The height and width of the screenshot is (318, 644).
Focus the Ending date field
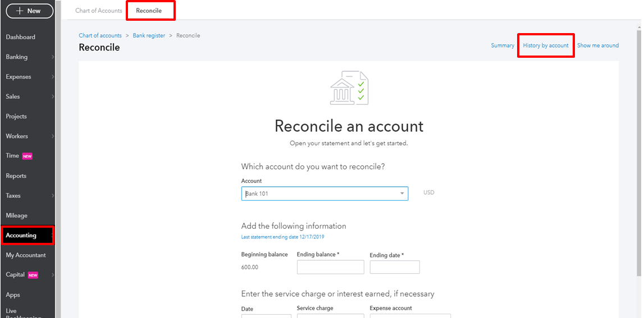point(394,268)
